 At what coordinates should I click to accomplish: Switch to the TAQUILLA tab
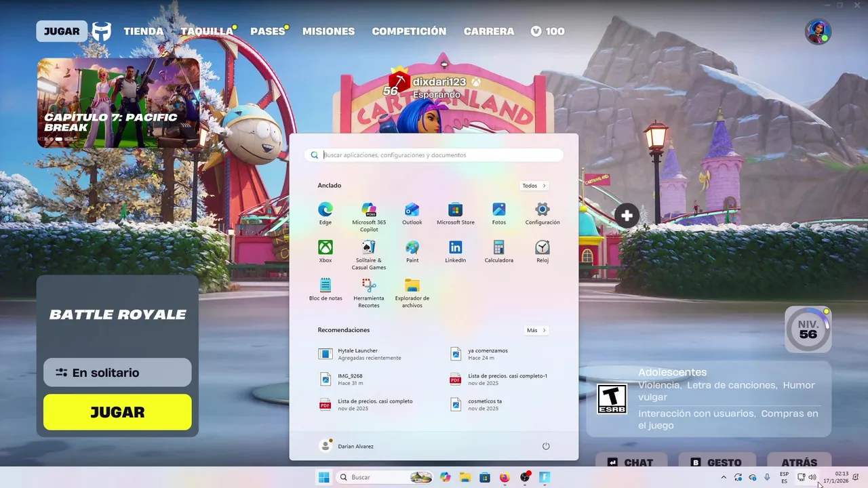tap(207, 31)
